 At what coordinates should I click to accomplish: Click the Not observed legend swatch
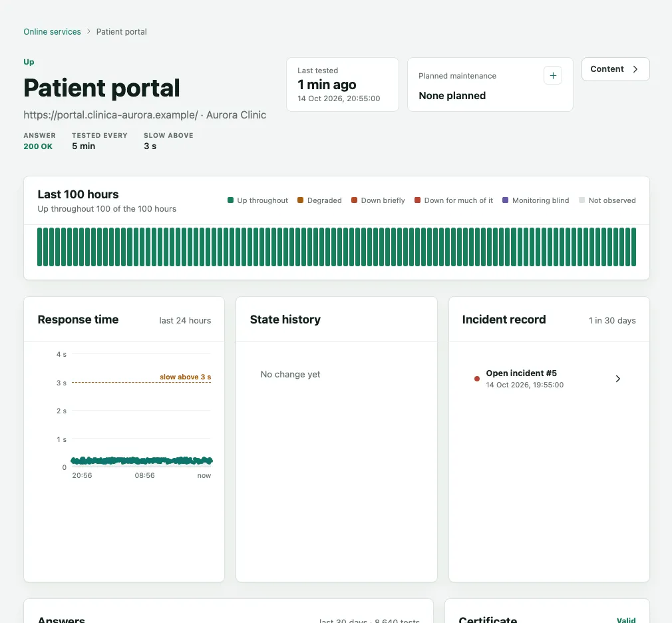click(x=582, y=200)
